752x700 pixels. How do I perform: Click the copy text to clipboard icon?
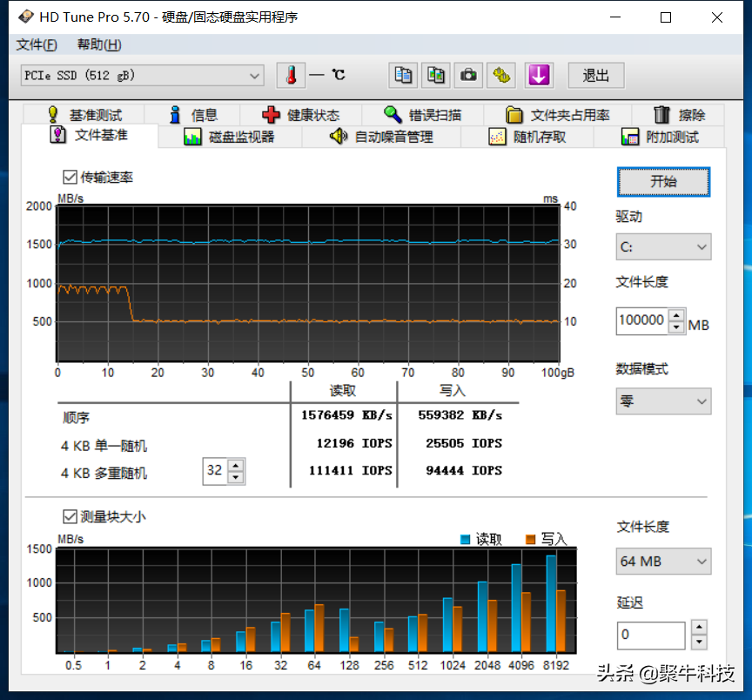[403, 76]
